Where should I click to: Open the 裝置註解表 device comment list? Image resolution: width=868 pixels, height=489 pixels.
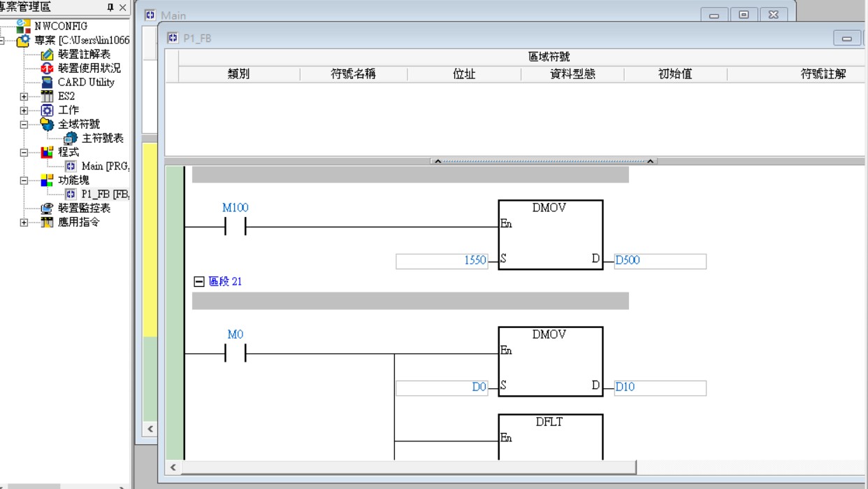pos(83,54)
